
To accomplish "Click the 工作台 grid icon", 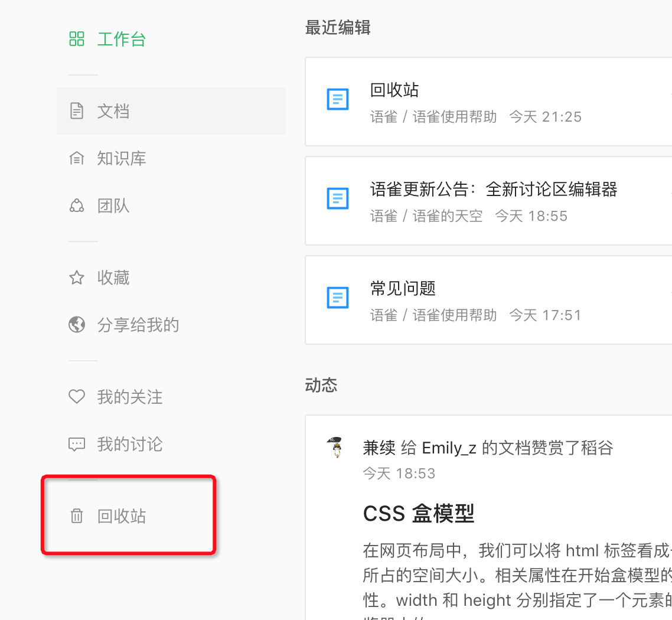I will (77, 40).
